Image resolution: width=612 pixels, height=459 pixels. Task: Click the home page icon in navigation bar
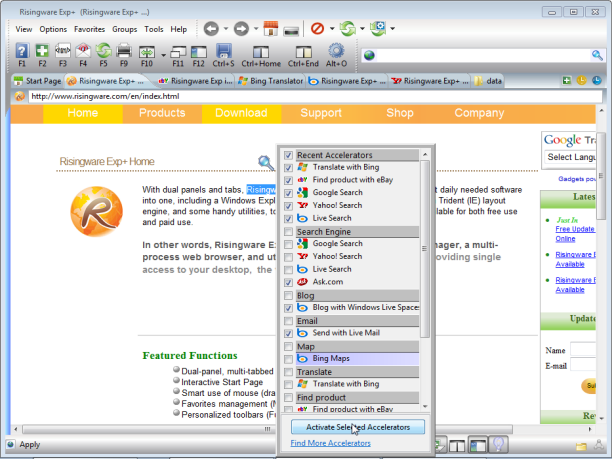pyautogui.click(x=269, y=29)
